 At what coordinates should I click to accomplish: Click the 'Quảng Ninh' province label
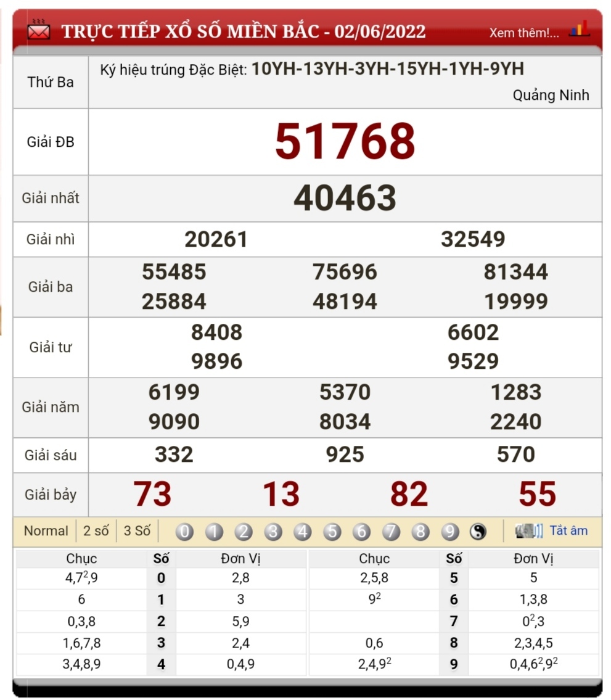click(x=551, y=95)
